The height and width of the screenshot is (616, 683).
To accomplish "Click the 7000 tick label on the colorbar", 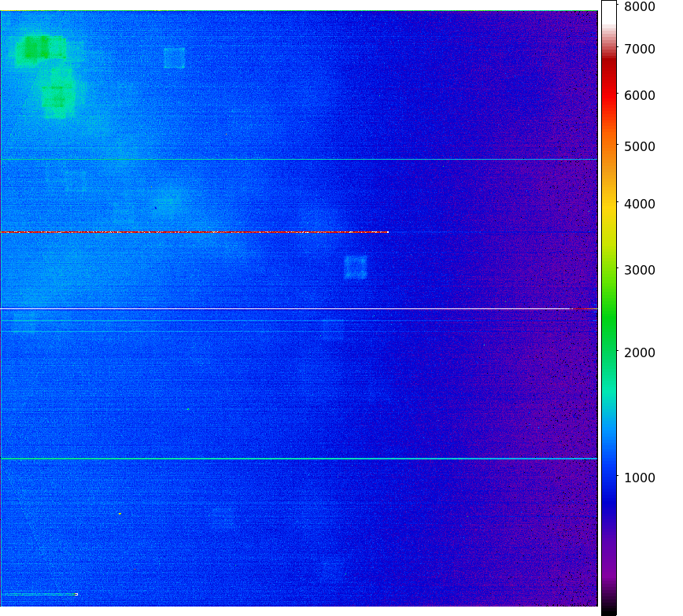I will [639, 49].
